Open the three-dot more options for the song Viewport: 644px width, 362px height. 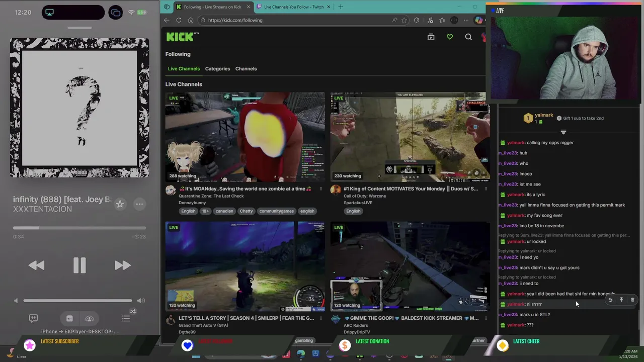tap(139, 204)
